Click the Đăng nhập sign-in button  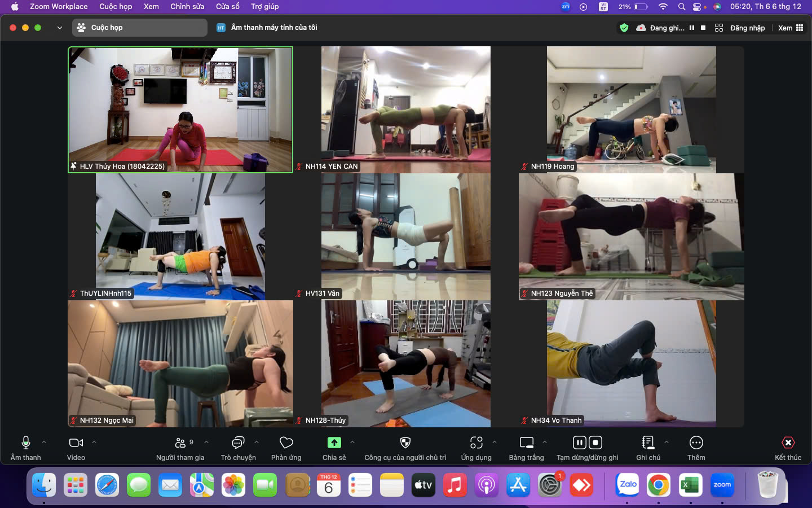(740, 28)
